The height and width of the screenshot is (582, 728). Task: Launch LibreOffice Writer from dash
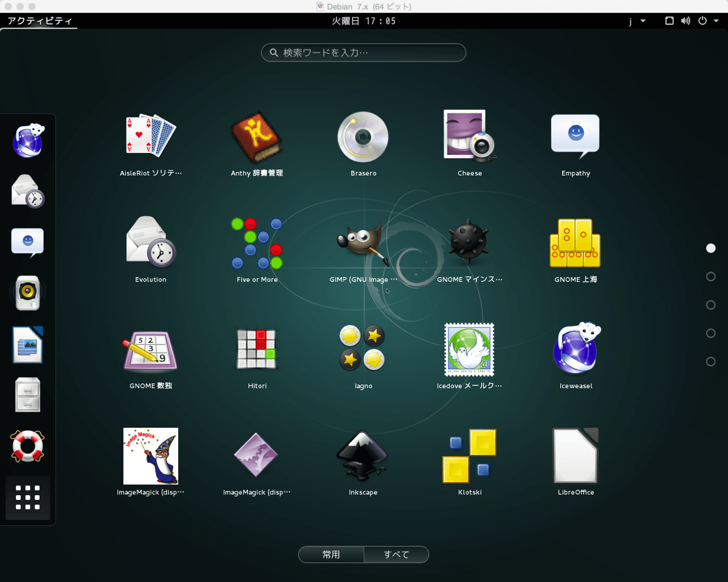click(28, 344)
